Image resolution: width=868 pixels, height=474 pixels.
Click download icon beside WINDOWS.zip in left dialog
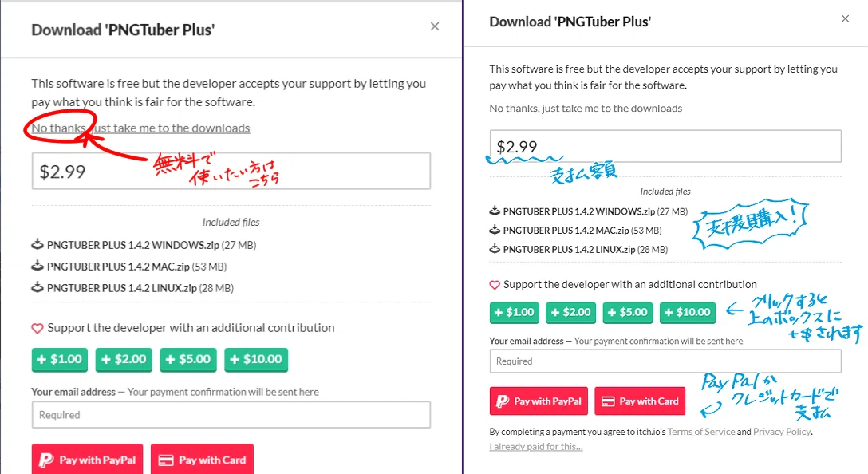point(37,244)
